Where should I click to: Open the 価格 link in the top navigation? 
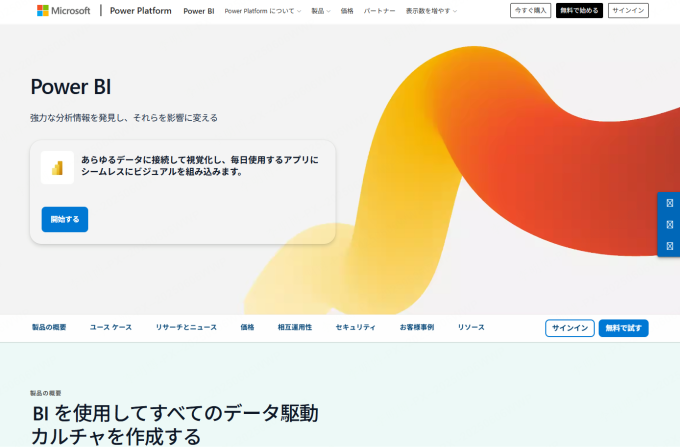[x=347, y=11]
